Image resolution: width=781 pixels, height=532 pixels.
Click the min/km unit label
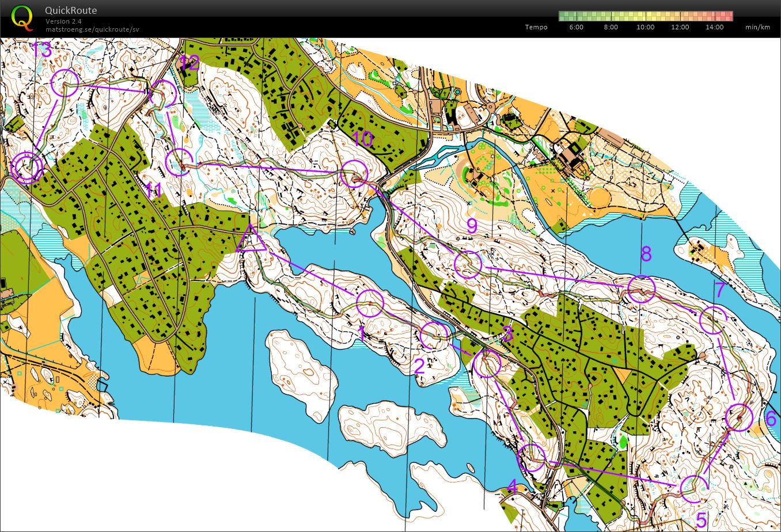tap(757, 27)
